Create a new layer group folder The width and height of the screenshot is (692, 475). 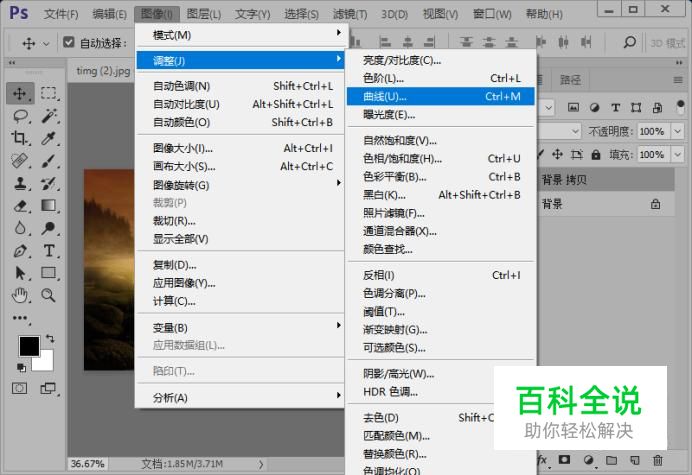612,460
